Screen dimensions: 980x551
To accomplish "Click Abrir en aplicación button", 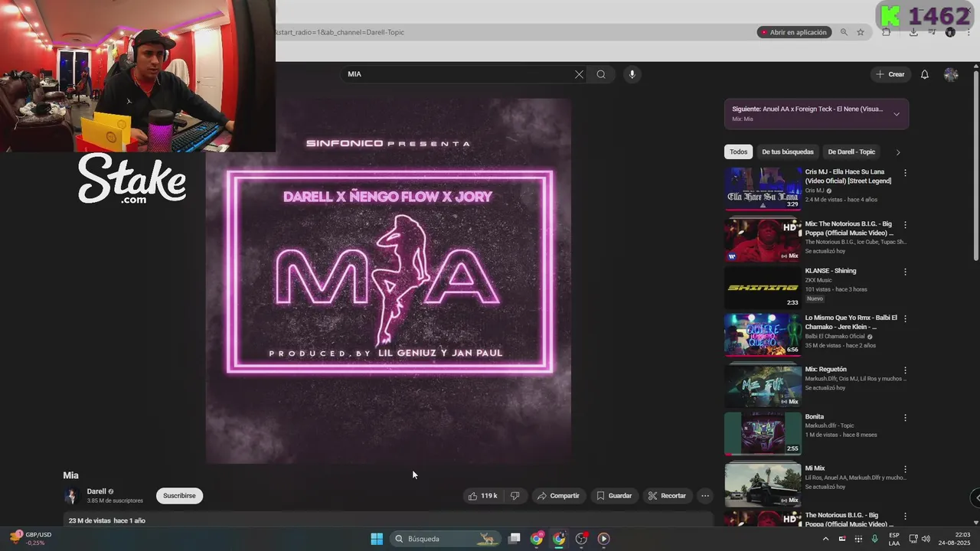I will tap(794, 32).
